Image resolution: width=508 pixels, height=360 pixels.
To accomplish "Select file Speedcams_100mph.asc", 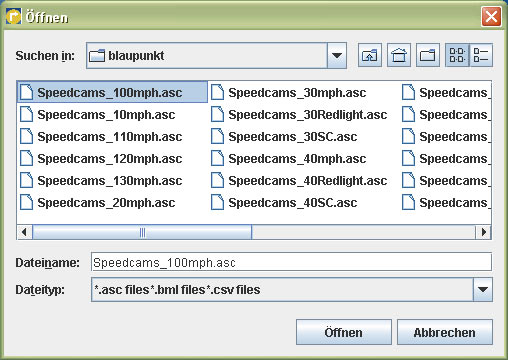I will point(112,92).
